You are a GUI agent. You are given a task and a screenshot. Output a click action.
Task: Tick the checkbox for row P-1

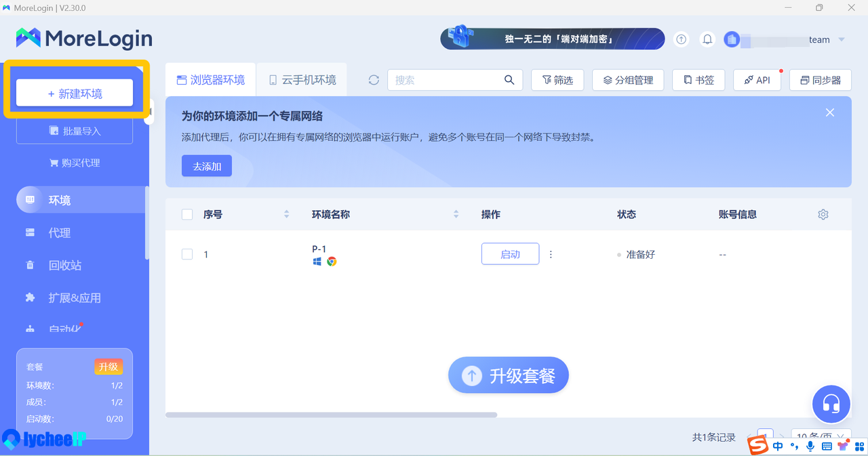click(187, 254)
